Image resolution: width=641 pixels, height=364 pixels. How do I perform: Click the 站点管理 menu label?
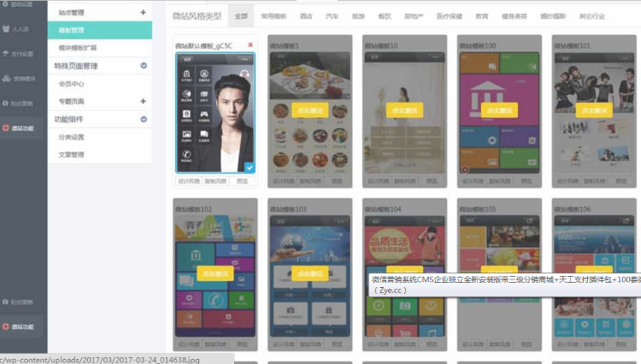(71, 13)
